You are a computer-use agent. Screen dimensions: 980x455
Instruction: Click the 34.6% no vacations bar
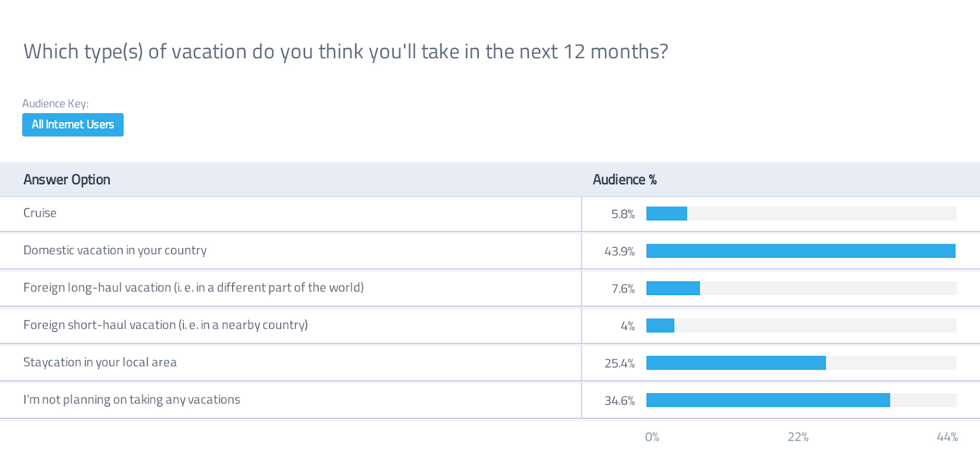point(768,400)
